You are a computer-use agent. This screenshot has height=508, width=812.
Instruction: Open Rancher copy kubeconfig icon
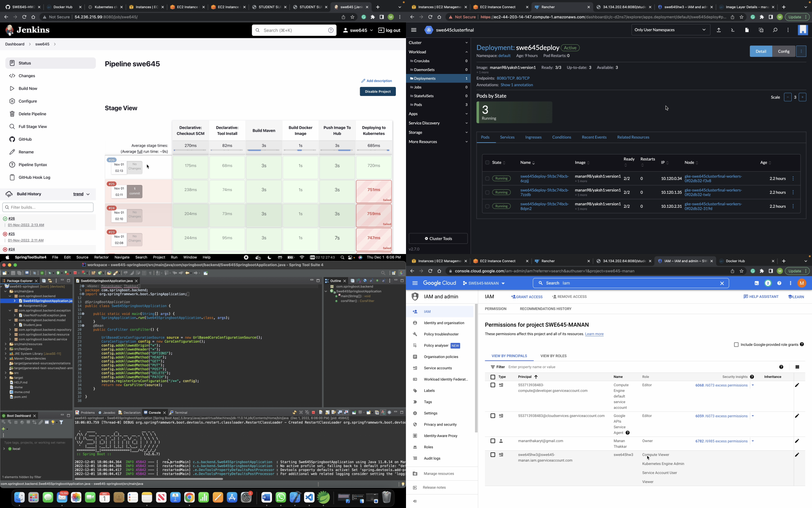pos(761,30)
